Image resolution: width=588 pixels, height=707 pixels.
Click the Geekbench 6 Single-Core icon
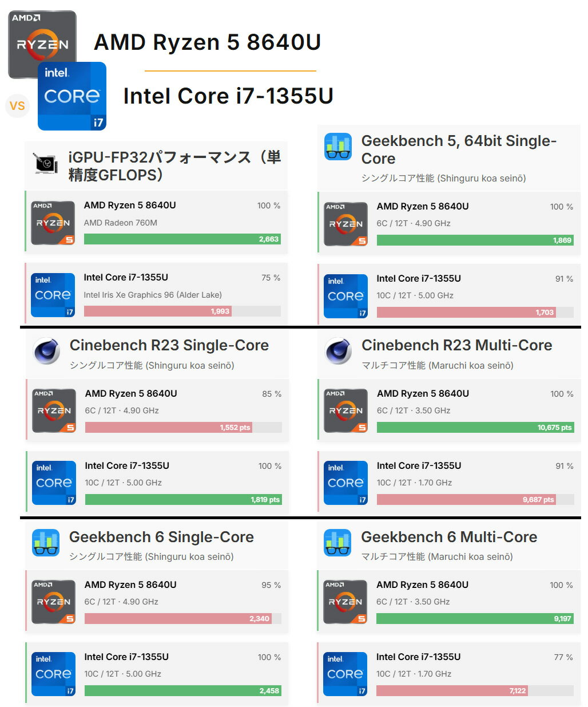46,543
